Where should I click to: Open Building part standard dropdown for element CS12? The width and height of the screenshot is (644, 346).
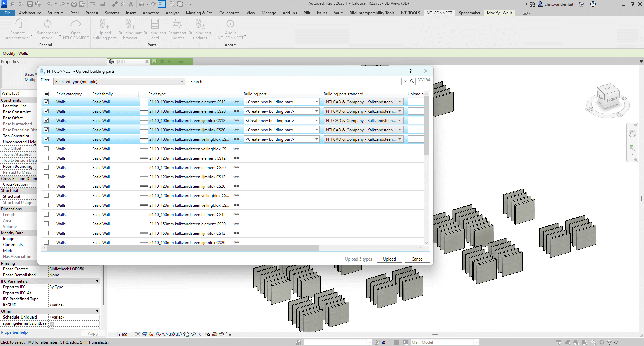tap(364, 102)
